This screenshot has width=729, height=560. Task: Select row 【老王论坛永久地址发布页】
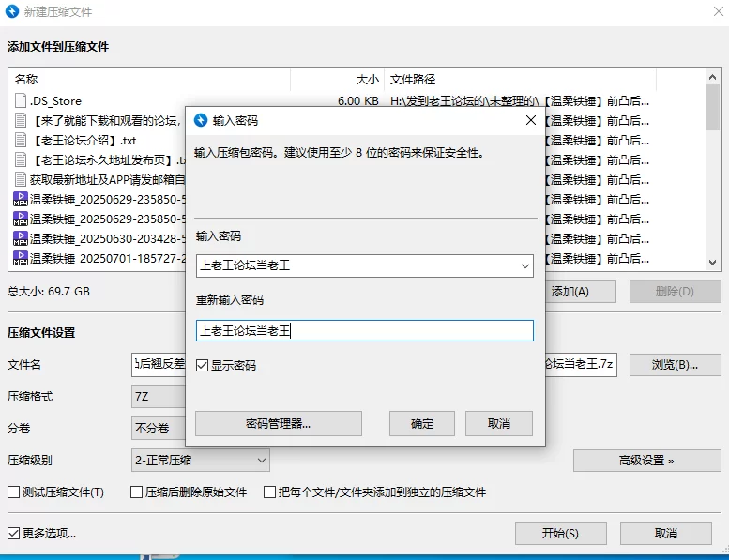click(100, 159)
